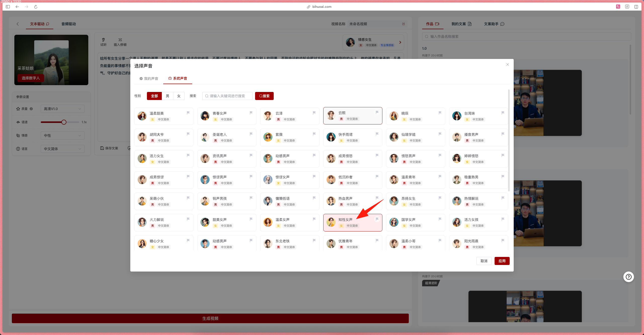Screen dimensions: 644x335
Task: Click the flag icon on 知性女声 card
Action: pos(377,219)
